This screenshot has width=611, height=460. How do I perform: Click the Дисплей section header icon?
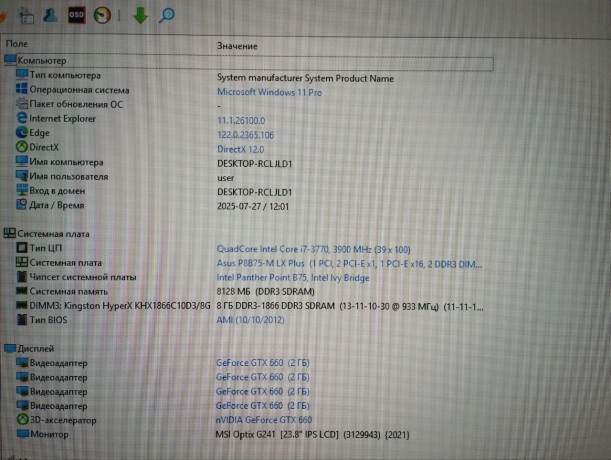tap(10, 348)
